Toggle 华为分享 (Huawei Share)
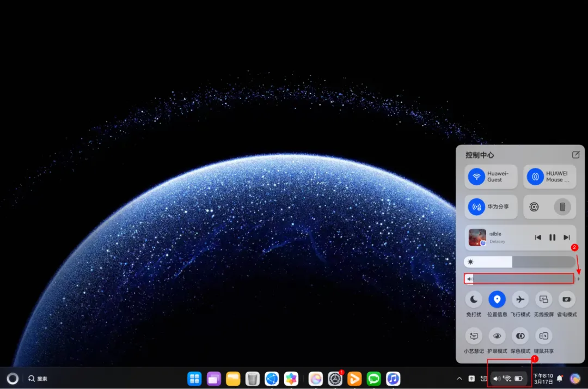 pyautogui.click(x=491, y=206)
